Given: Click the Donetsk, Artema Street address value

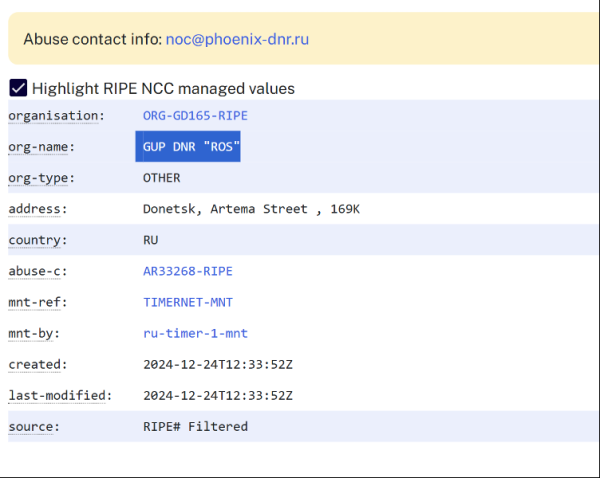Looking at the screenshot, I should pyautogui.click(x=251, y=209).
